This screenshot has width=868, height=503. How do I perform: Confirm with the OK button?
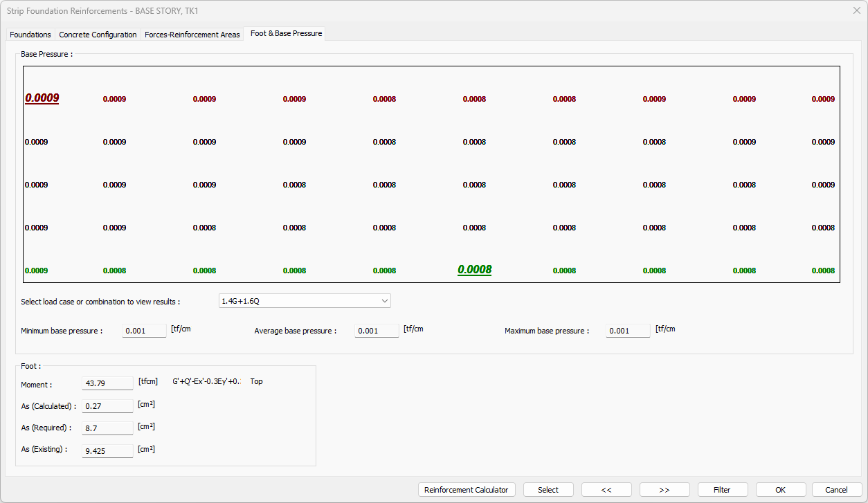781,490
